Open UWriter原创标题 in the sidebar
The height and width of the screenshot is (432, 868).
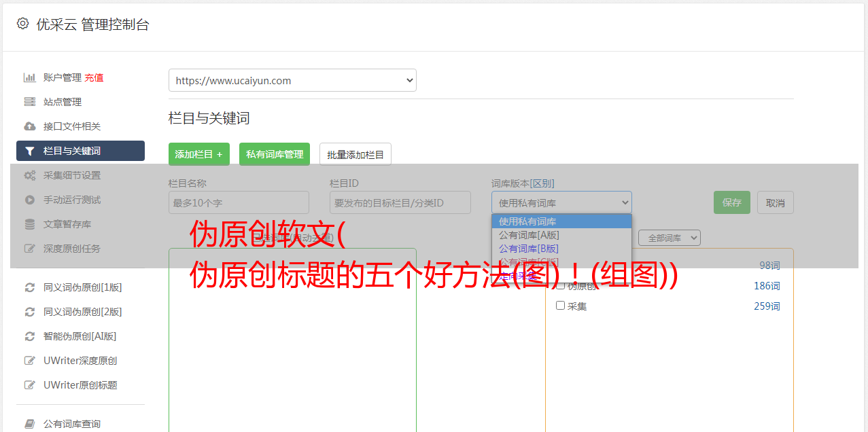pos(80,385)
